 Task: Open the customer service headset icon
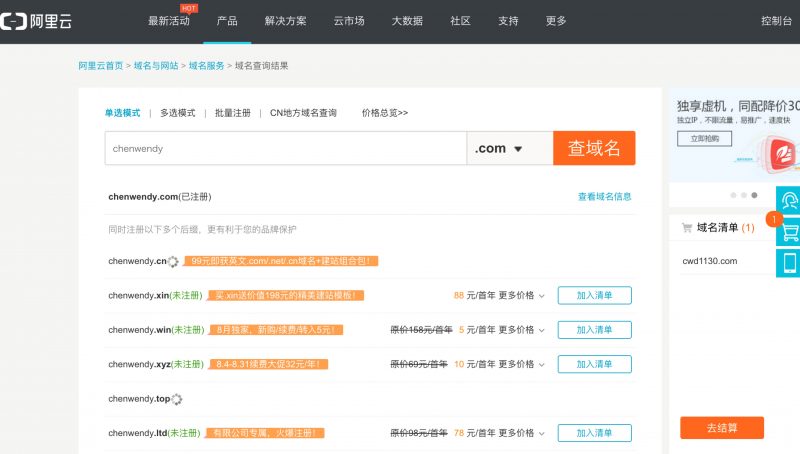point(788,199)
